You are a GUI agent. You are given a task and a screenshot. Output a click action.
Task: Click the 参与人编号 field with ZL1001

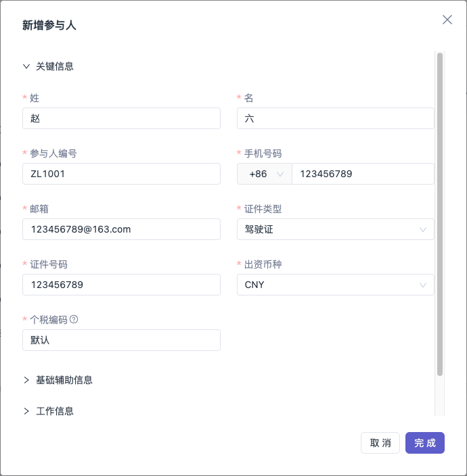[121, 174]
